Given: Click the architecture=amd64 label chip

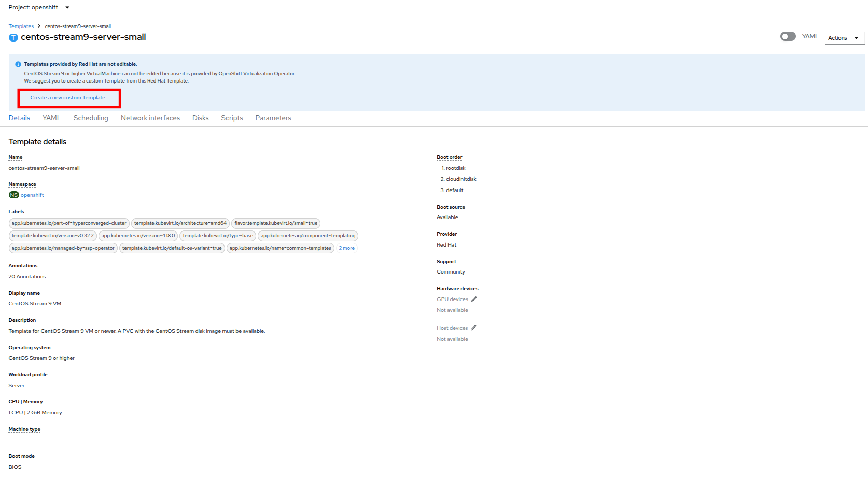Looking at the screenshot, I should click(180, 223).
